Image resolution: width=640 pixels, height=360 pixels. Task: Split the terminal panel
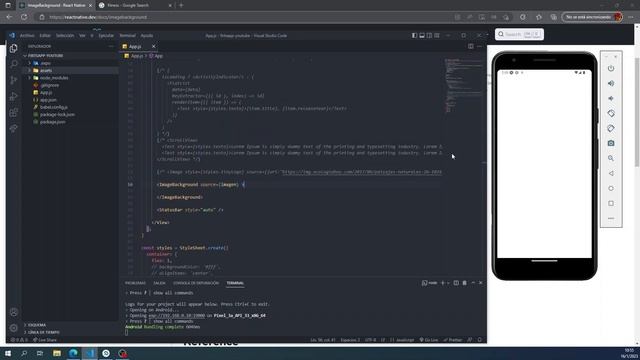[x=456, y=283]
